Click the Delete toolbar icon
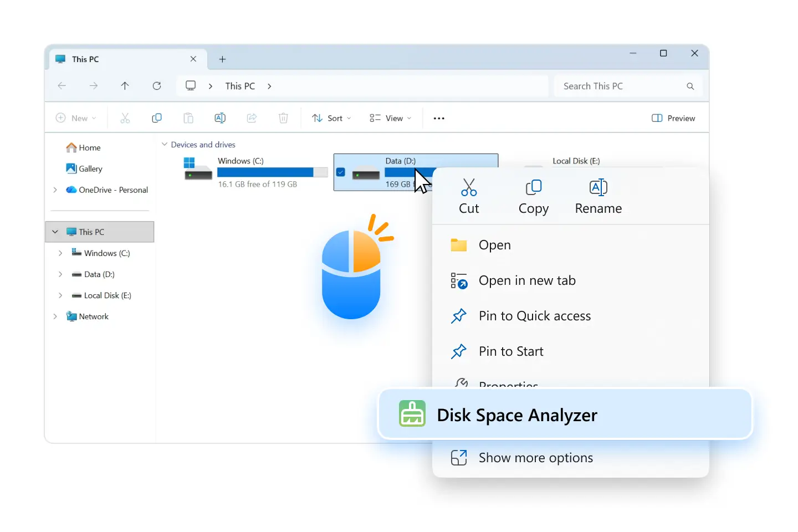The width and height of the screenshot is (798, 532). [x=283, y=117]
